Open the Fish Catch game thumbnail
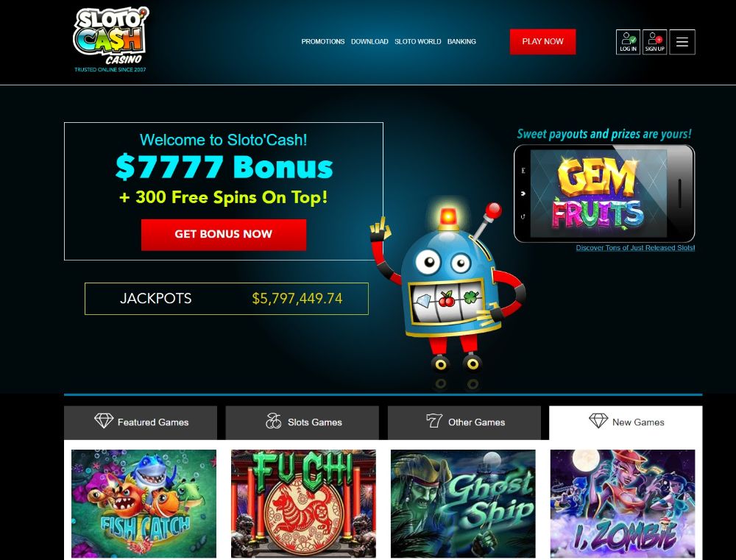 (x=144, y=503)
